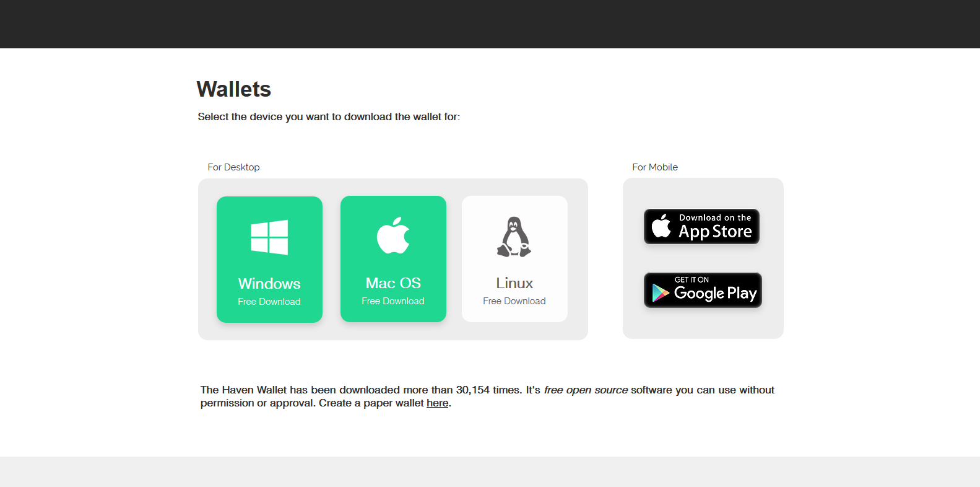
Task: Click the '30,154 times' download count text
Action: coord(488,390)
